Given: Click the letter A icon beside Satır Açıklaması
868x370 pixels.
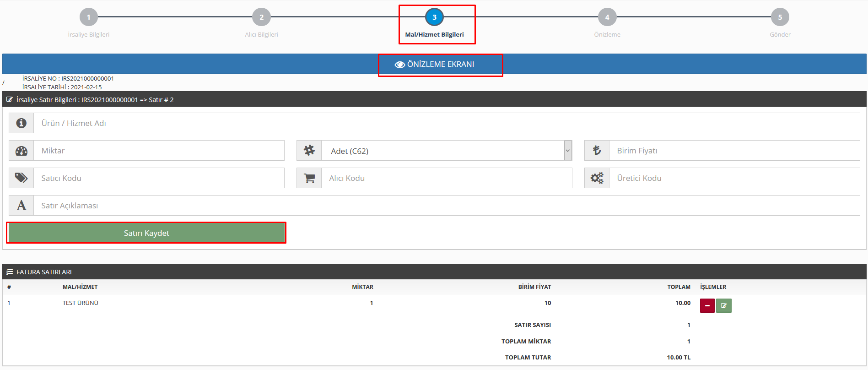Looking at the screenshot, I should tap(21, 206).
